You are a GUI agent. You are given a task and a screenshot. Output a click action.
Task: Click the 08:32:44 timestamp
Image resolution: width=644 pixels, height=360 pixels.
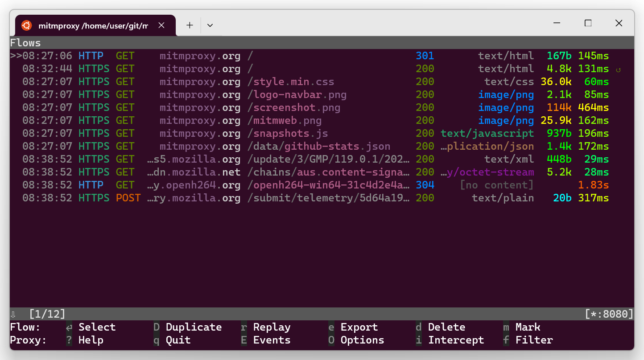47,69
